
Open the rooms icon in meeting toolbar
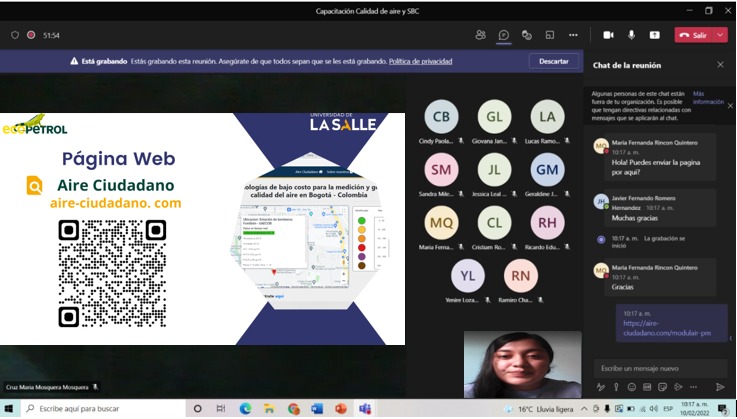click(x=549, y=35)
